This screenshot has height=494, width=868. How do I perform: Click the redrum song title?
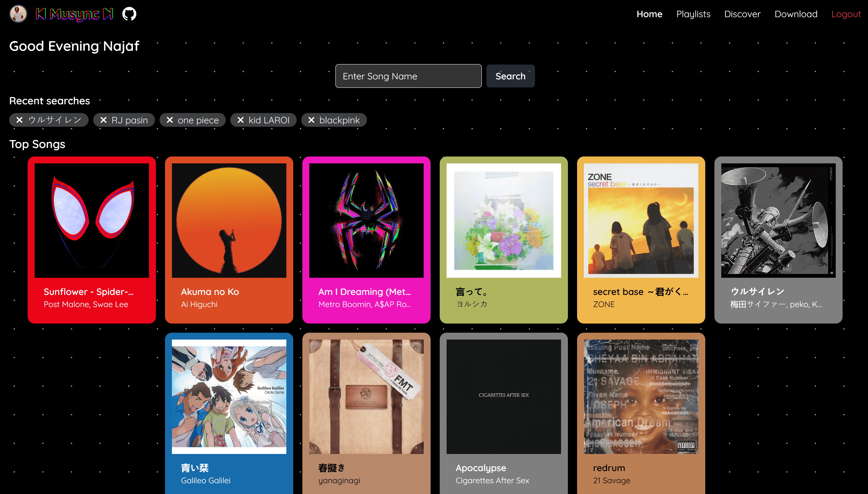tap(609, 468)
